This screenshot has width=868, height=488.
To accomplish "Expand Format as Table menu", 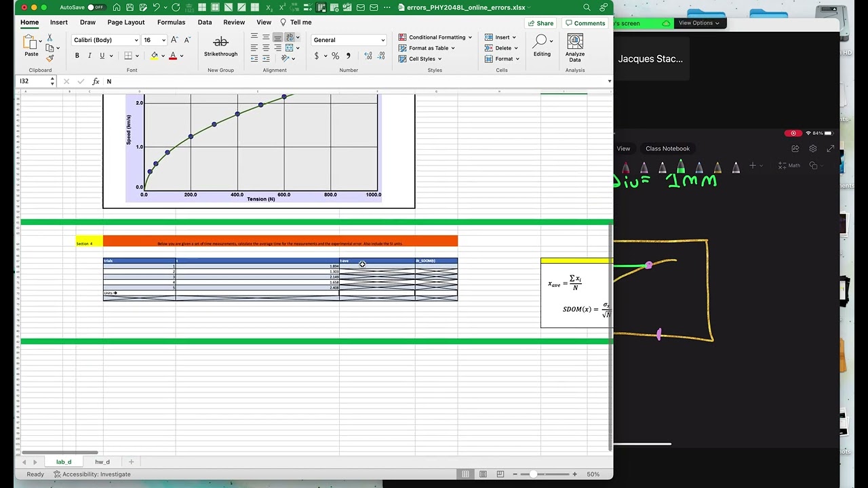I will tap(427, 48).
